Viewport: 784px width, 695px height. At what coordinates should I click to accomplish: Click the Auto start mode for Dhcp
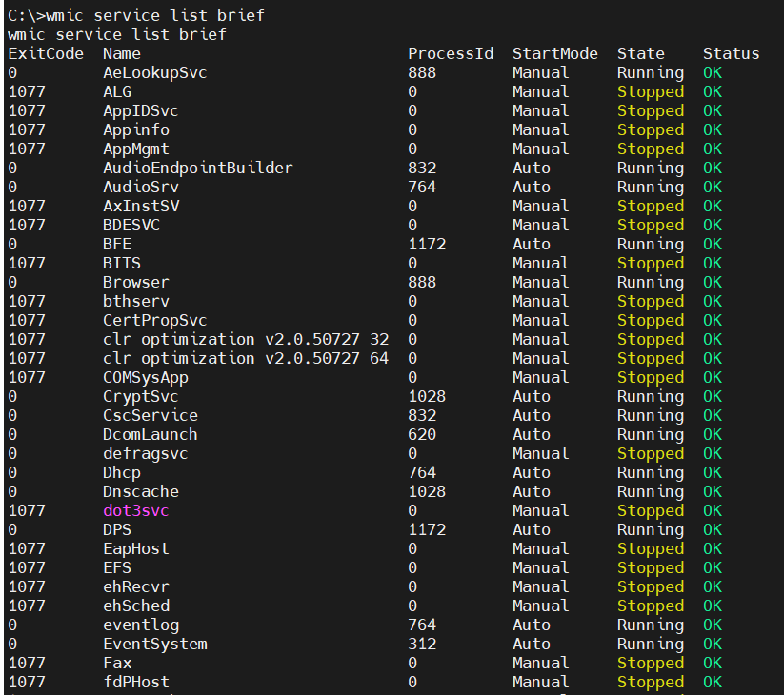pos(532,472)
